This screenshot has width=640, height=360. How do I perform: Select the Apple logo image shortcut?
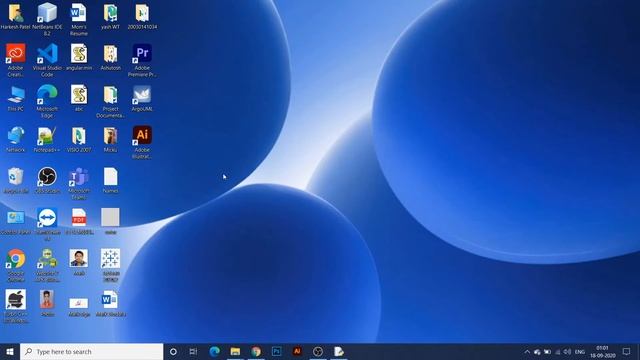(16, 300)
